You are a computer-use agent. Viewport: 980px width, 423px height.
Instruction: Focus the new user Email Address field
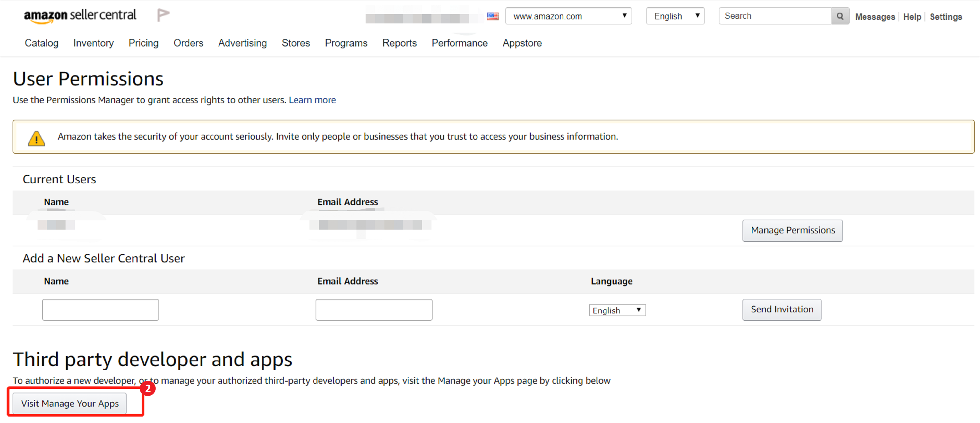coord(374,310)
